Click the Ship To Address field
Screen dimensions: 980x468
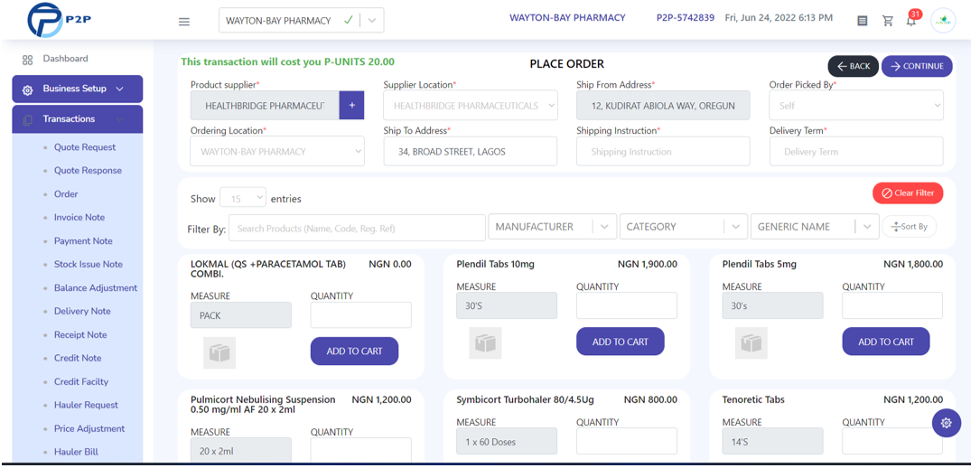471,151
